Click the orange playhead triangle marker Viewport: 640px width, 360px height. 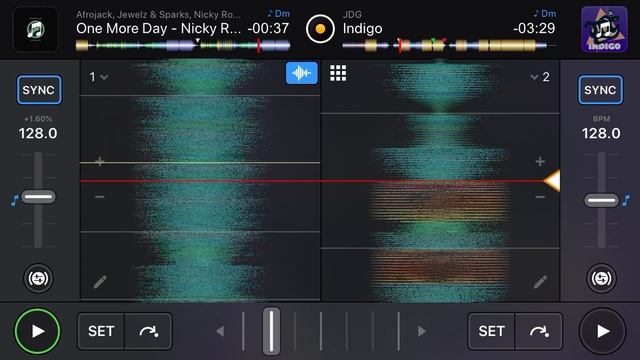click(x=552, y=180)
